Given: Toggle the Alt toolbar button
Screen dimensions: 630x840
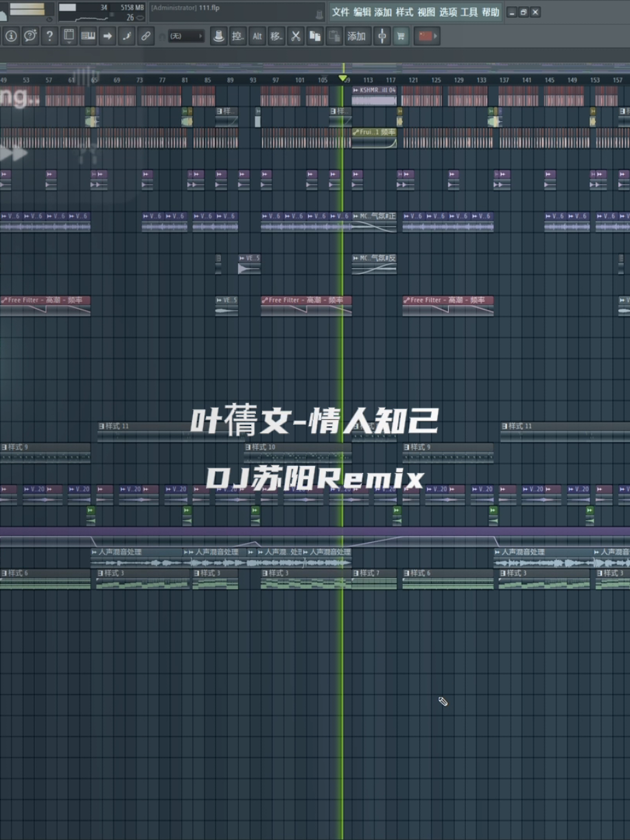Looking at the screenshot, I should click(x=257, y=36).
